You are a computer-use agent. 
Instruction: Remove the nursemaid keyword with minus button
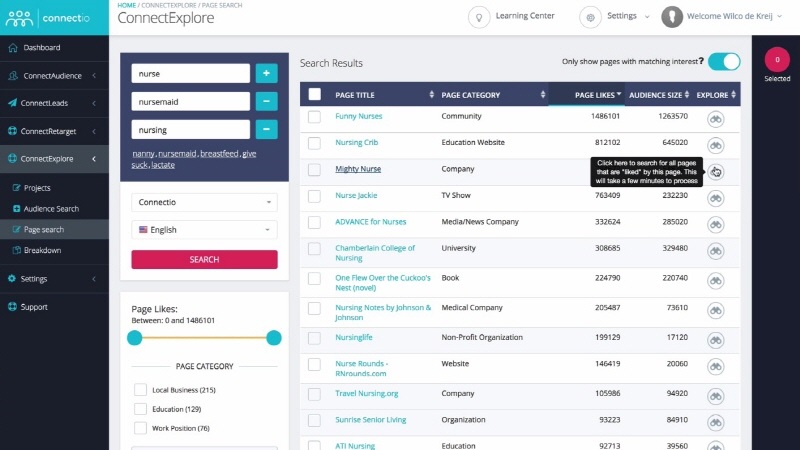click(266, 102)
